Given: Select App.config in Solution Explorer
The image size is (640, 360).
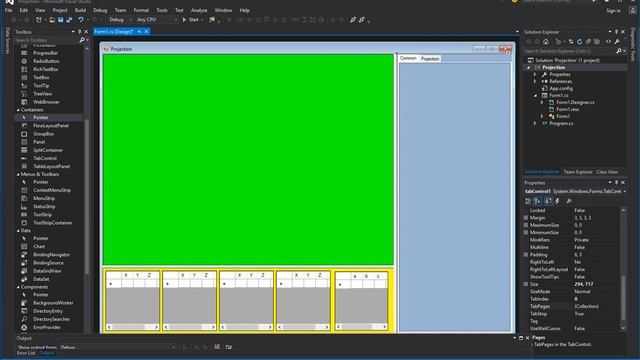Looking at the screenshot, I should pyautogui.click(x=561, y=88).
